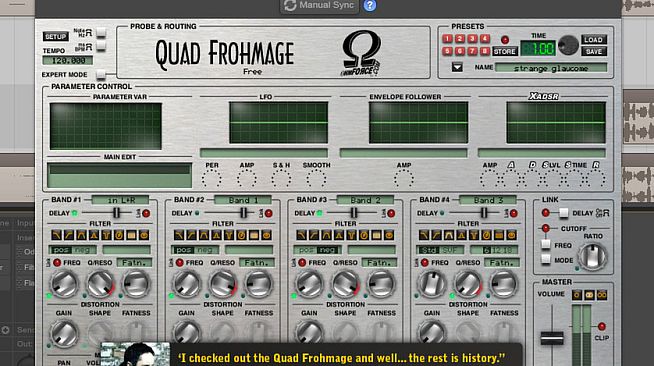This screenshot has height=366, width=654.
Task: Click the rightmost output mode icon in Master
Action: tap(602, 295)
